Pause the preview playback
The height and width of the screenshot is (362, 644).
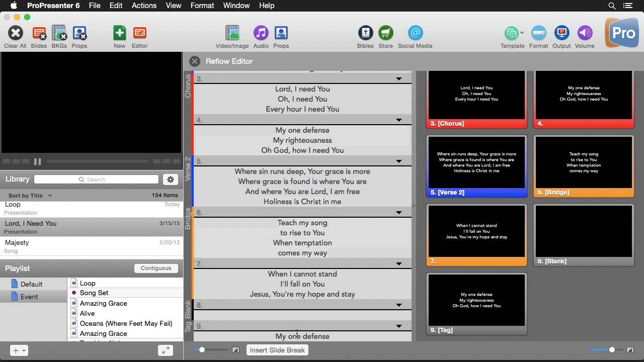37,161
